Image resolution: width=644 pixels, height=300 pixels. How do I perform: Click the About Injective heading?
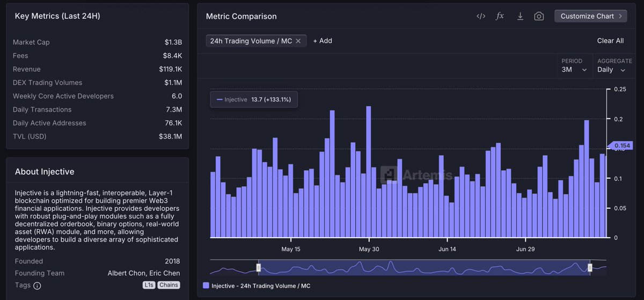(x=45, y=172)
